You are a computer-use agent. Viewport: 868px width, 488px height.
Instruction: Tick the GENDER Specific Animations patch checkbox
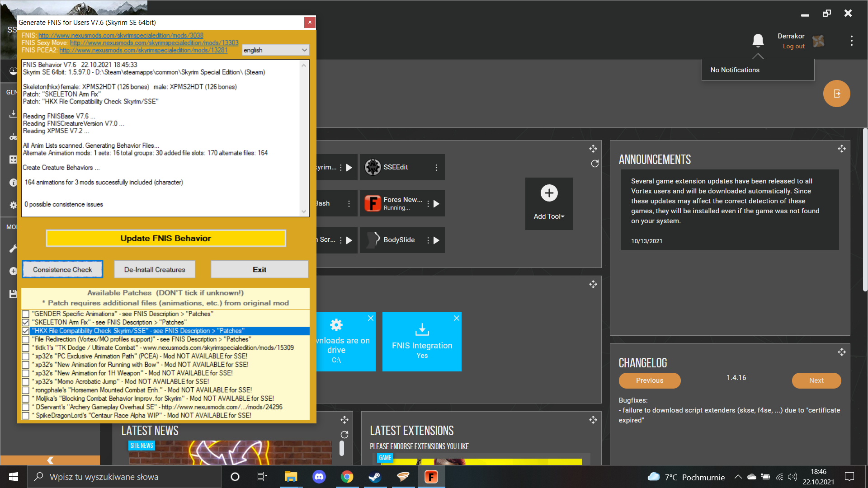point(26,314)
